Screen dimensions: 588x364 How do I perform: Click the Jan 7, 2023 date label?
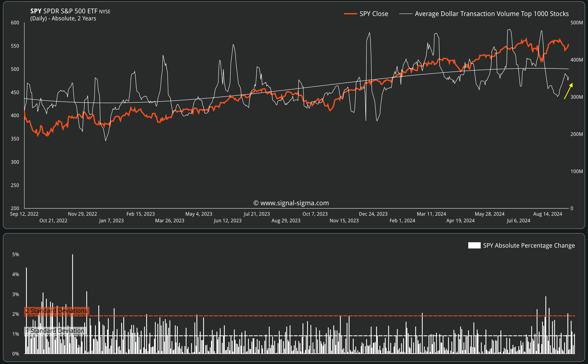[x=111, y=220]
